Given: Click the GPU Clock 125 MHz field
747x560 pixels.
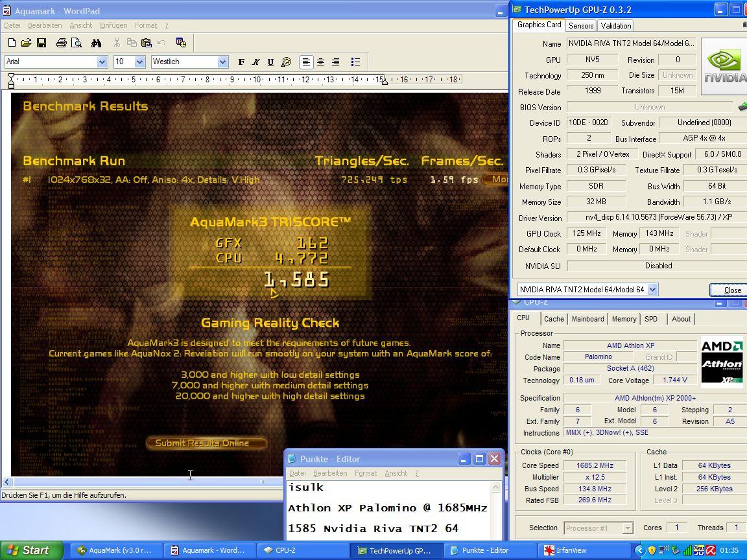Looking at the screenshot, I should [586, 233].
